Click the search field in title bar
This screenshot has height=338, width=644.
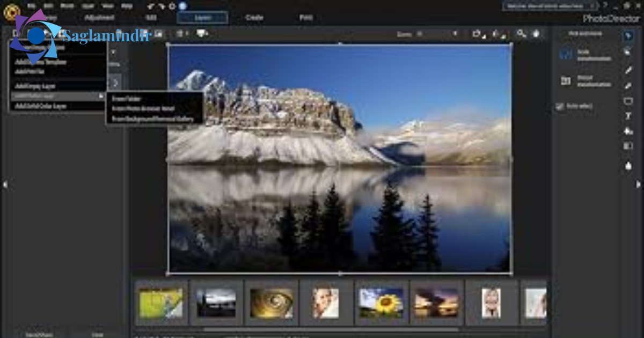click(550, 6)
